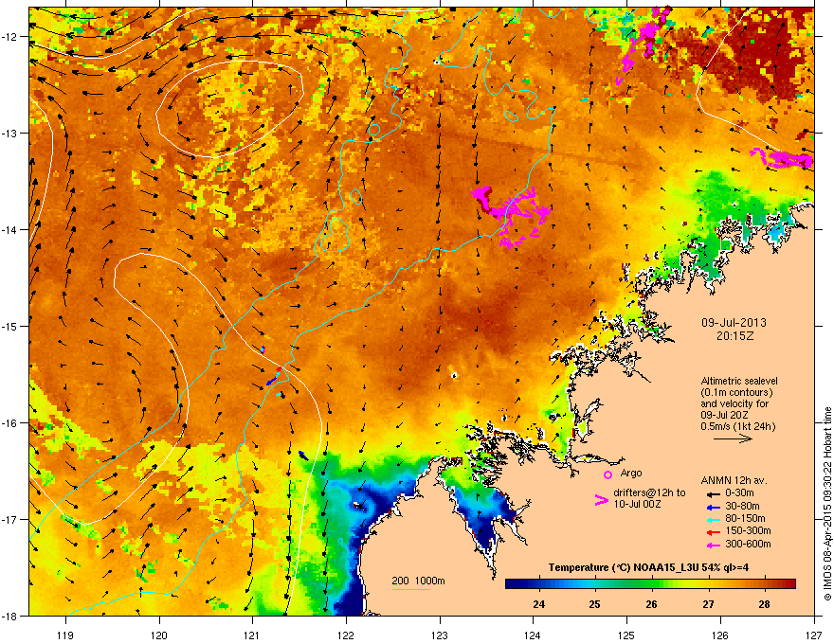Click the 'Altimetric sealevel' description text

click(739, 381)
